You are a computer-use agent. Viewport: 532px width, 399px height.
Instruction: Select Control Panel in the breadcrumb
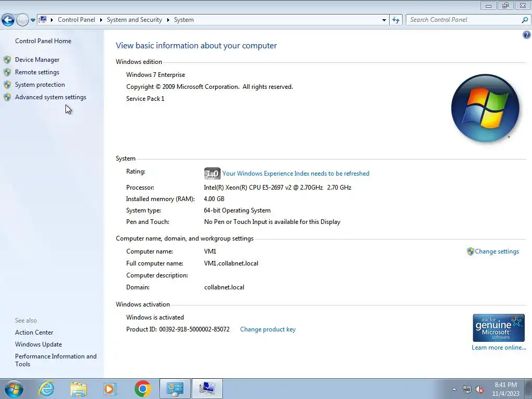coord(76,20)
